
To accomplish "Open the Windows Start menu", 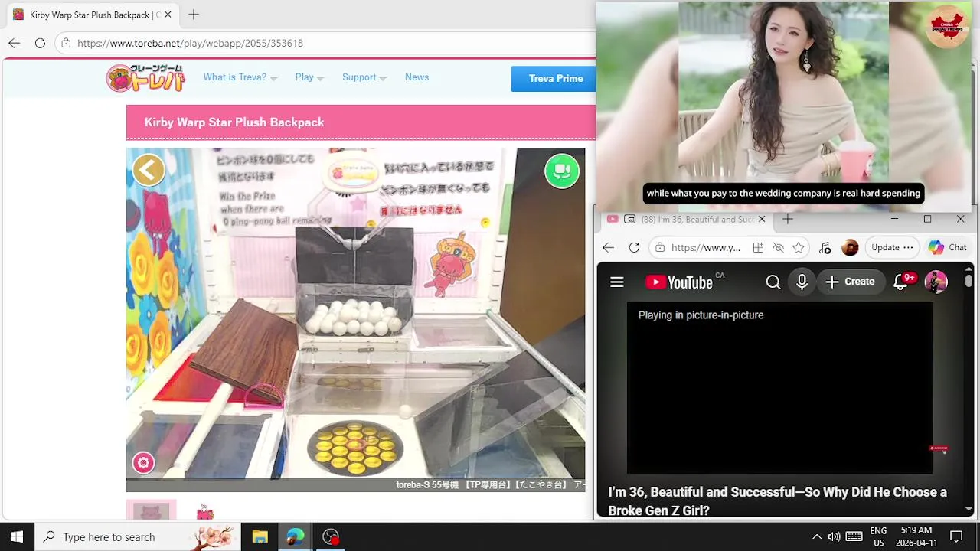I will pyautogui.click(x=17, y=536).
